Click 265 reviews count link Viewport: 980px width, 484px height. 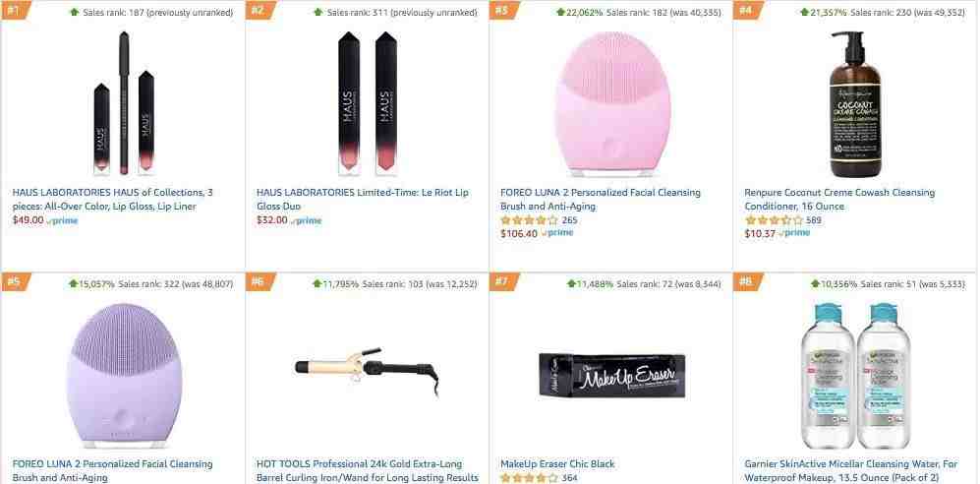point(569,220)
